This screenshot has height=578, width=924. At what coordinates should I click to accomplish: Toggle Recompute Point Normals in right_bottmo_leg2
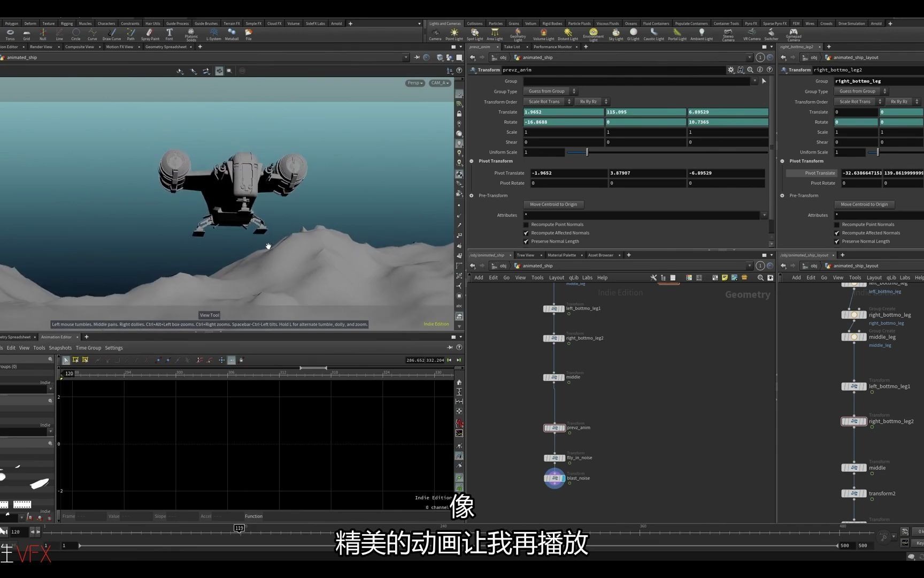tap(837, 225)
